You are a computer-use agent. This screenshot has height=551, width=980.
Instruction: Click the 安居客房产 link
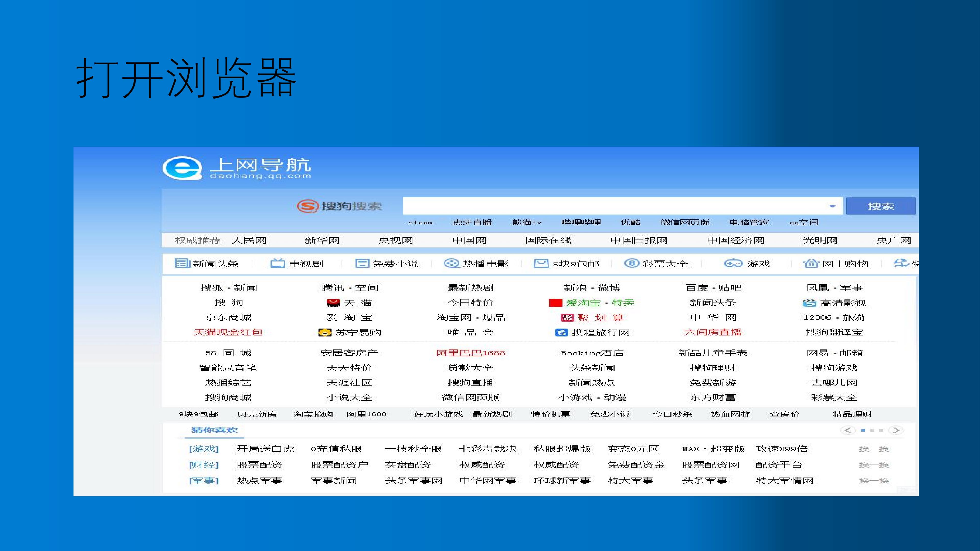[349, 353]
